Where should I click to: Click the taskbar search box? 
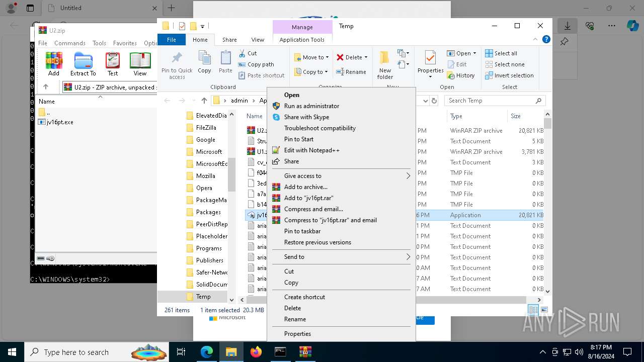coord(97,352)
